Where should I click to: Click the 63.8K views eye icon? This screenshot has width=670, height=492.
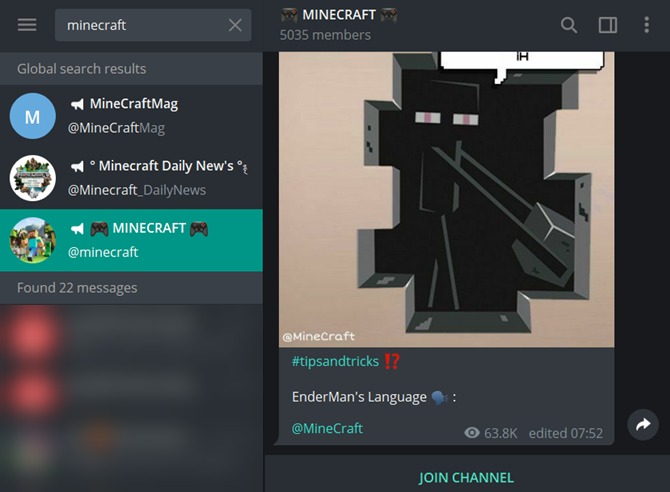(x=471, y=433)
